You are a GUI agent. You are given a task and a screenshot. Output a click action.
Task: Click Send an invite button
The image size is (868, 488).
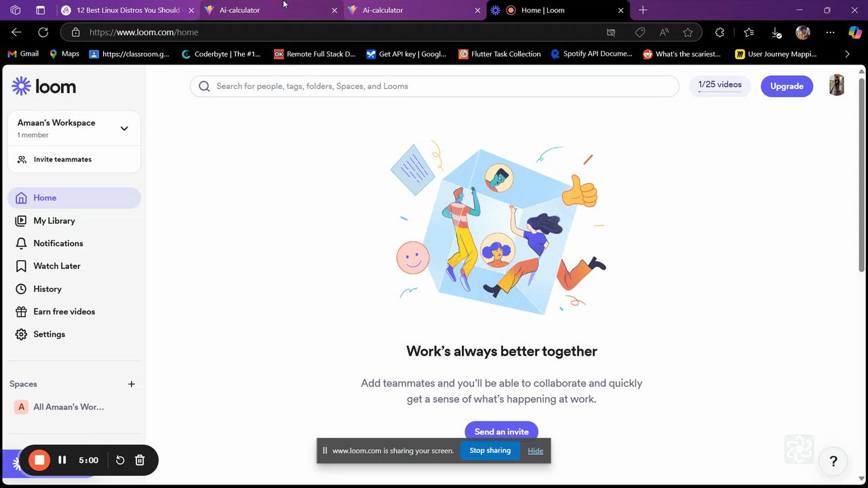tap(501, 432)
